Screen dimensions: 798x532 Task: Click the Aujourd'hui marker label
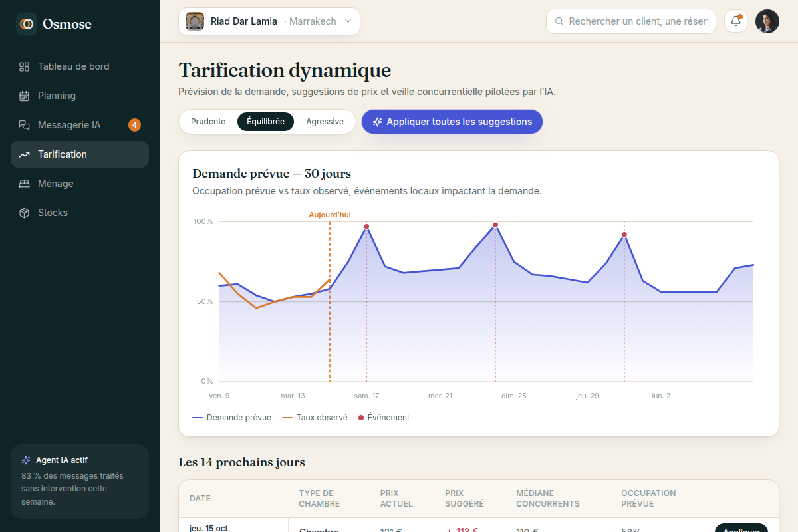pos(330,215)
